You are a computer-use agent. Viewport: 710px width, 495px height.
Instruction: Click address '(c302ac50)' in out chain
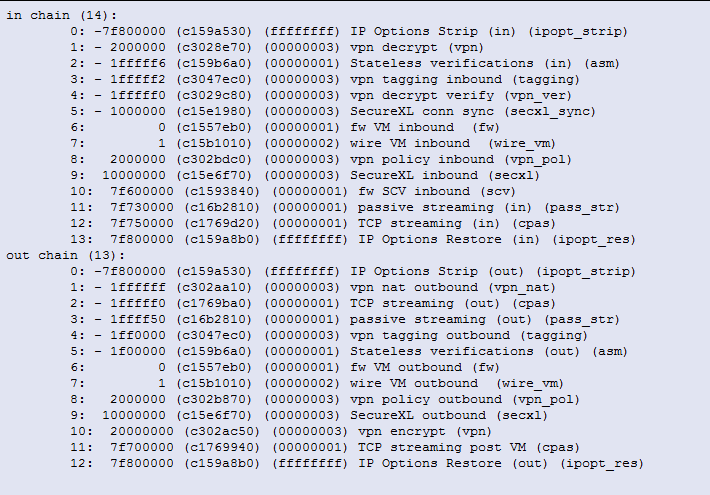(222, 432)
